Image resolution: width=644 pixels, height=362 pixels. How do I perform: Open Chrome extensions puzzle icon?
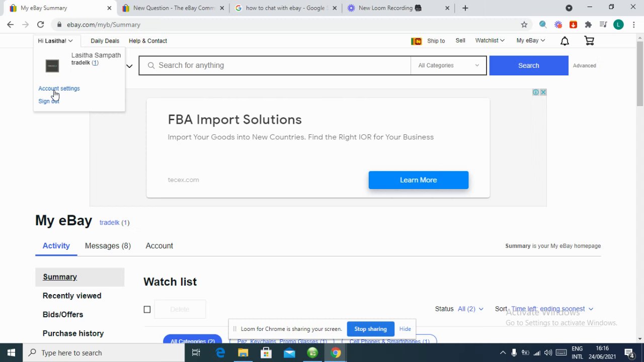click(588, 25)
